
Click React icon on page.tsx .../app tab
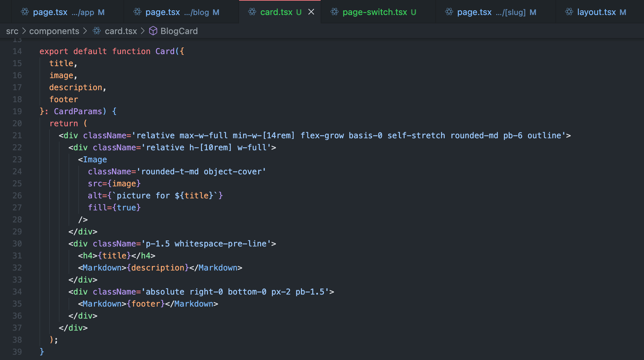click(25, 12)
